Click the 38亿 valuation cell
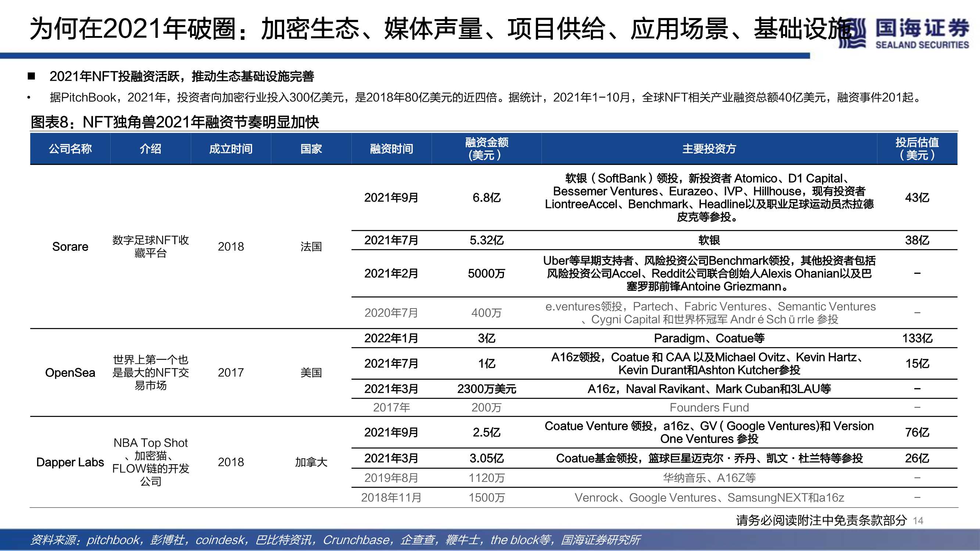The width and height of the screenshot is (980, 551). coord(917,240)
